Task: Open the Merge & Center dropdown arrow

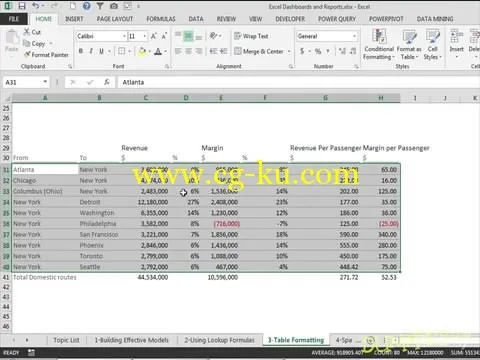Action: pyautogui.click(x=289, y=51)
